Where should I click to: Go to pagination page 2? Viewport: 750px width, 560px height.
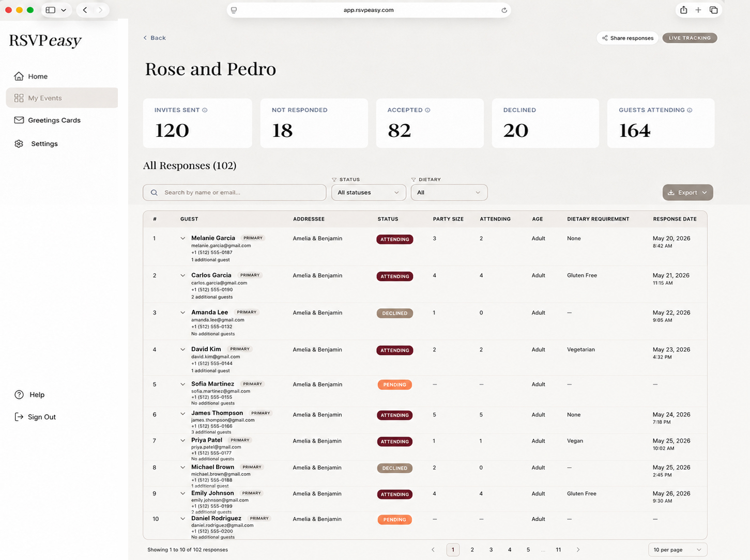pos(472,550)
